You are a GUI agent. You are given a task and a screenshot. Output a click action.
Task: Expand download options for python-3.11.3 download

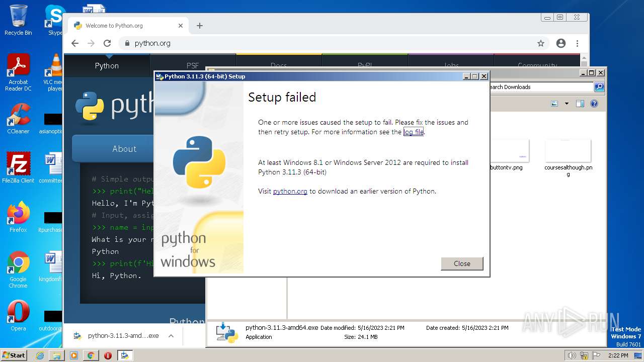(x=171, y=336)
